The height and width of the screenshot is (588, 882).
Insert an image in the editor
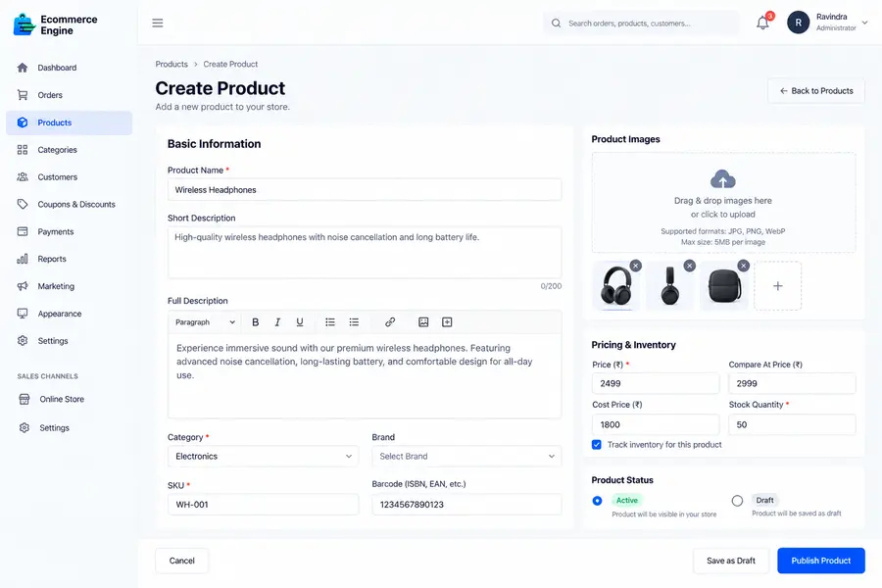tap(423, 321)
